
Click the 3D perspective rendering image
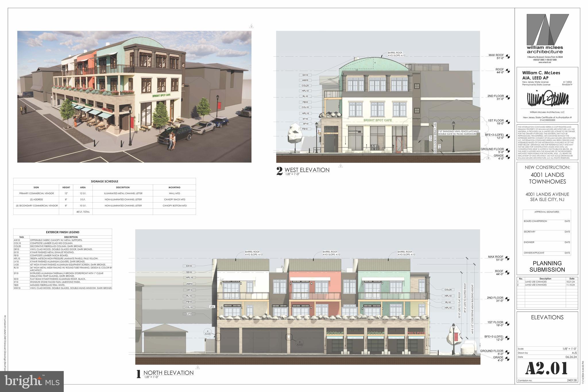click(x=134, y=96)
